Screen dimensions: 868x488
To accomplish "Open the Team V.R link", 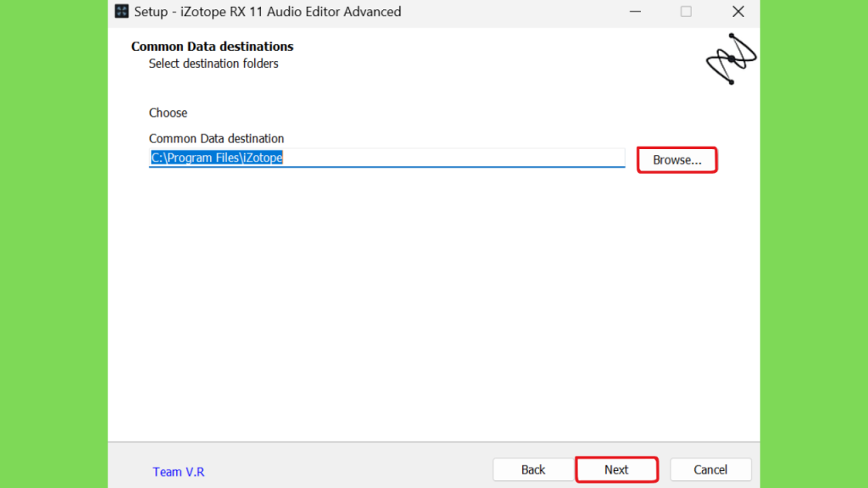I will 178,472.
